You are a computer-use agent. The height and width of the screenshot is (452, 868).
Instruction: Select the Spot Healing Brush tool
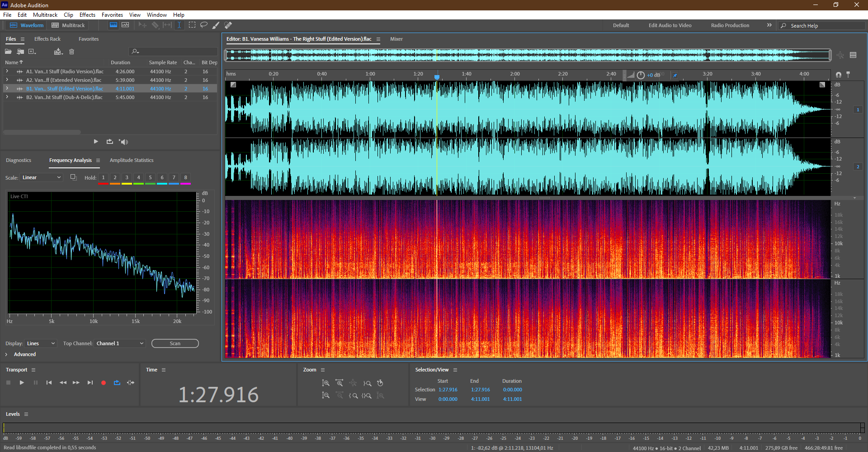click(x=228, y=25)
